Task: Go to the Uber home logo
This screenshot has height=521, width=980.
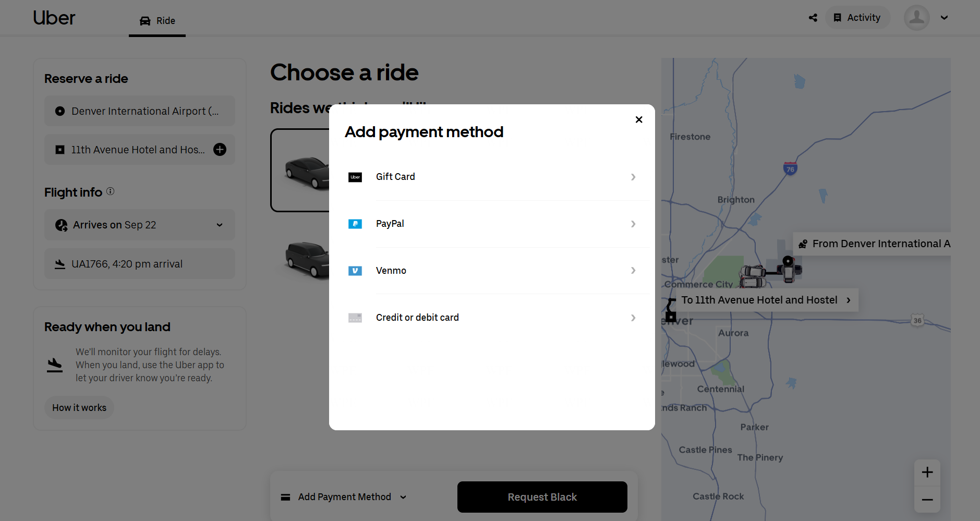Action: tap(54, 18)
